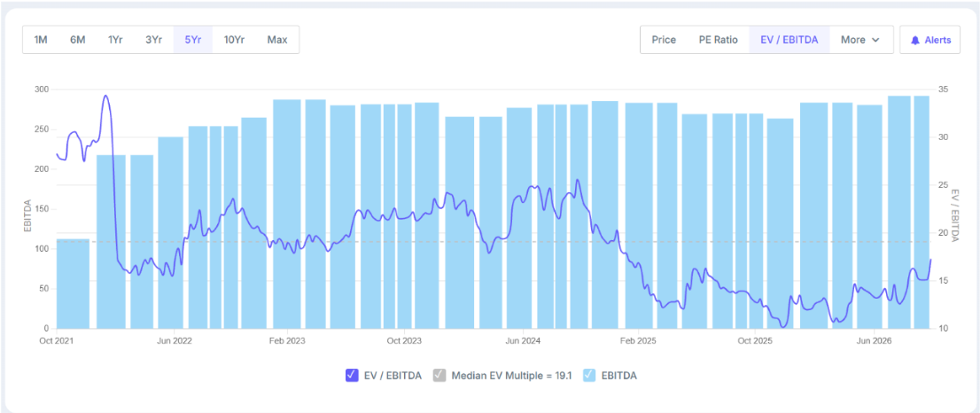980x413 pixels.
Task: Toggle the Median EV Multiple checkbox
Action: [439, 375]
